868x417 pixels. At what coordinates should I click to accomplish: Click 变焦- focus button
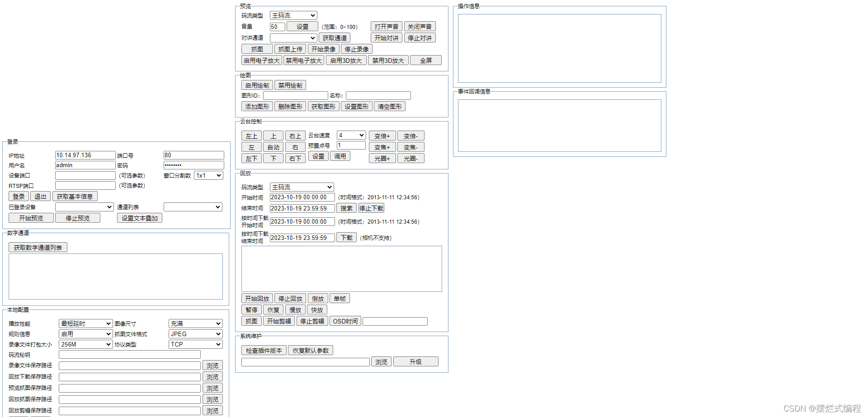pos(411,147)
